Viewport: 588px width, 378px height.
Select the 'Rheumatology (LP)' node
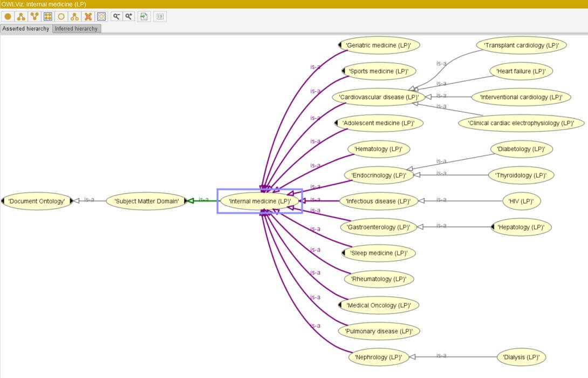click(379, 279)
